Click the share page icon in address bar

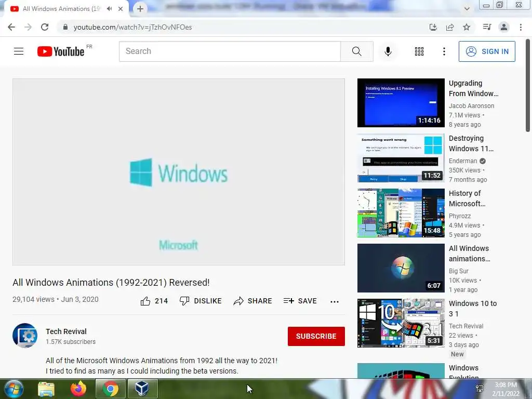point(450,27)
